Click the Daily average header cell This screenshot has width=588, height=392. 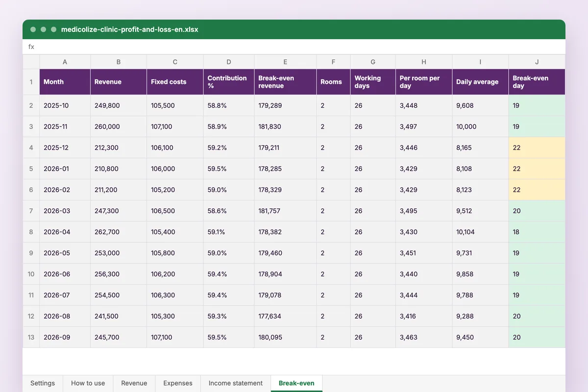tap(480, 82)
